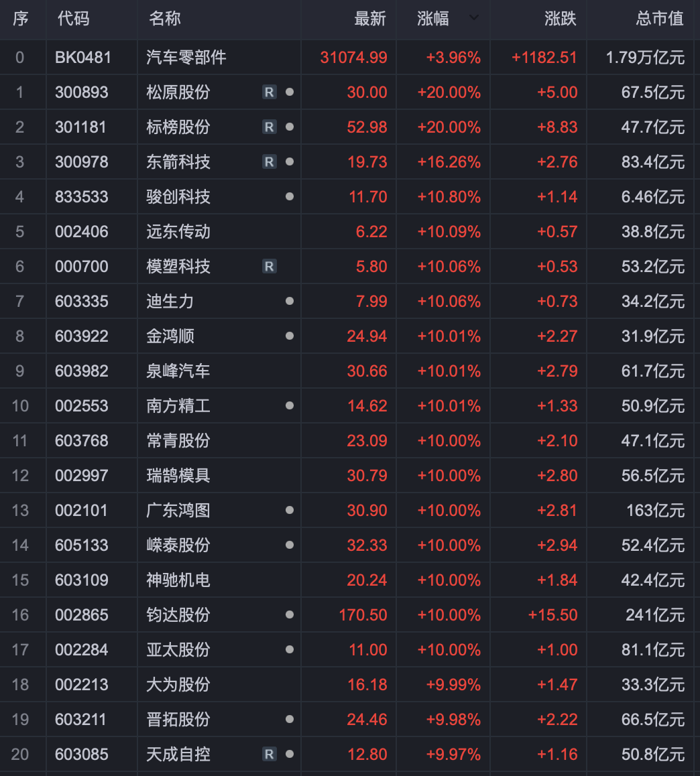Click the gray dot on the 广东鸿图 row
Image resolution: width=700 pixels, height=776 pixels.
[290, 511]
